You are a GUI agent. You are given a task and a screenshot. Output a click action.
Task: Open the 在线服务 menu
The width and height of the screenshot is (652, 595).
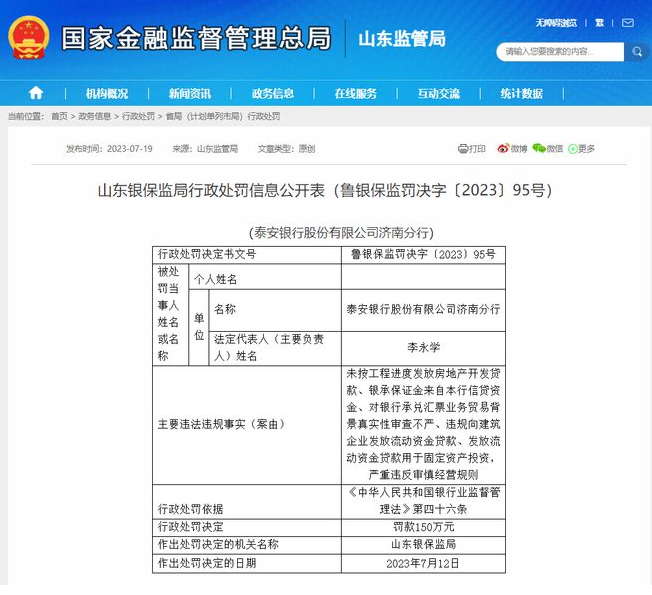[x=356, y=93]
